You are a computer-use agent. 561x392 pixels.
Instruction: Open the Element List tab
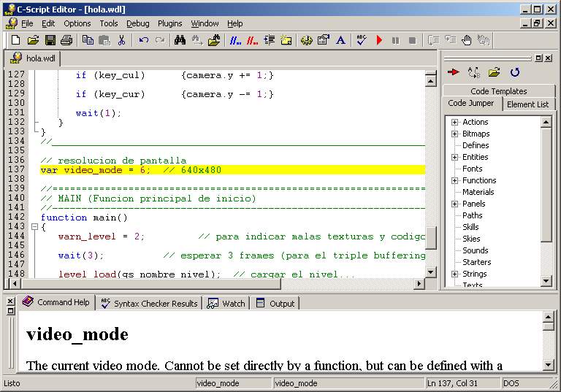point(527,104)
